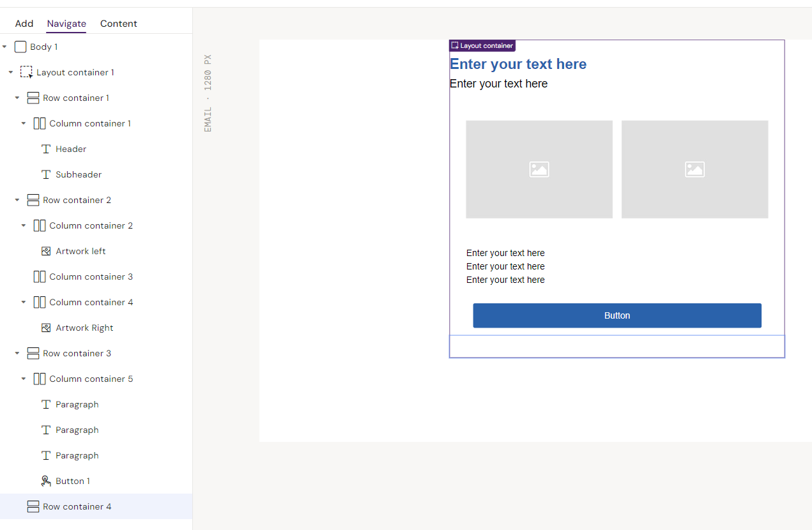
Task: Click the Row container 1 icon
Action: pyautogui.click(x=33, y=98)
